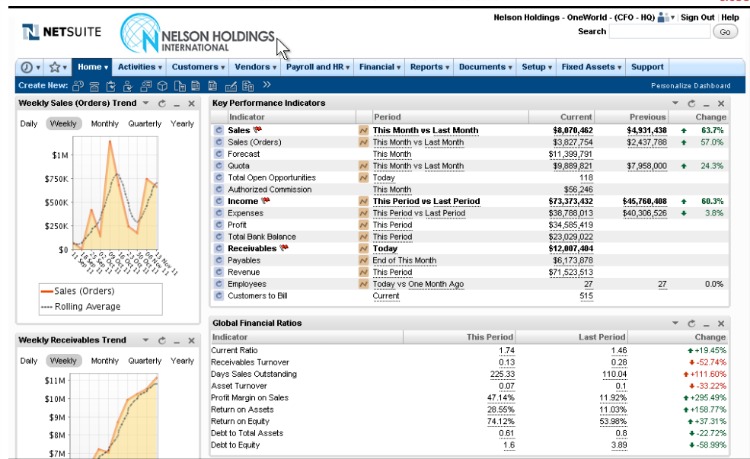Click the Go search button
This screenshot has width=750, height=459.
(x=725, y=32)
